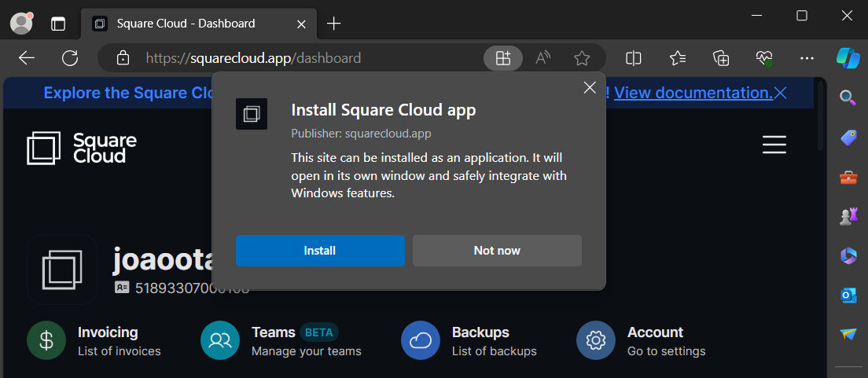This screenshot has width=868, height=378.
Task: Open the hamburger navigation menu
Action: click(774, 145)
